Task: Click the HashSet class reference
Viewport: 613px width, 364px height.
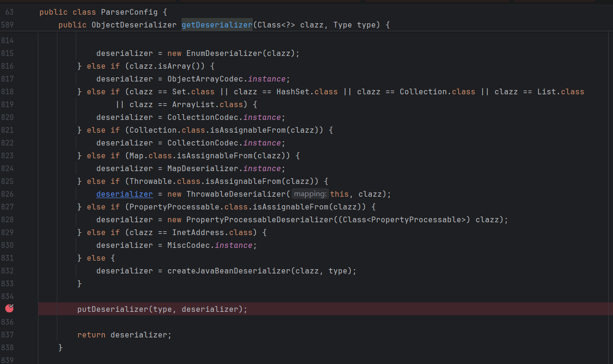Action: (293, 91)
